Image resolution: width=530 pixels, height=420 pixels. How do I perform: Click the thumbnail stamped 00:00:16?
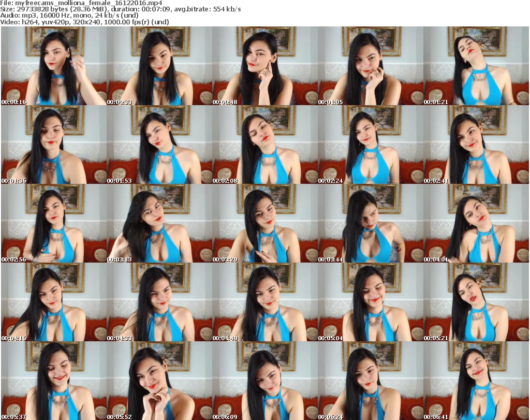coord(54,66)
